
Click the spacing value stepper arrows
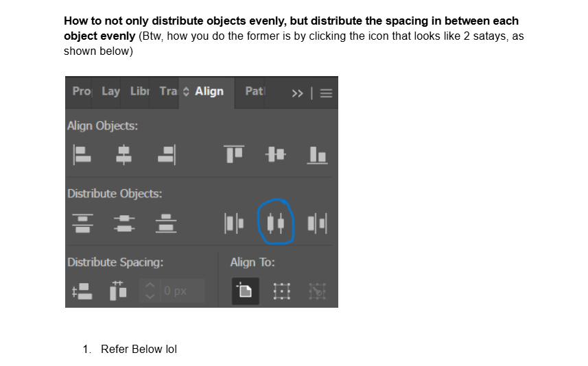click(150, 291)
